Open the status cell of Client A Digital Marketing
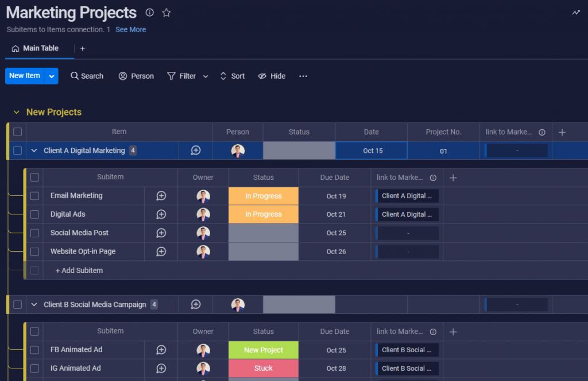The width and height of the screenshot is (588, 381). [x=299, y=151]
